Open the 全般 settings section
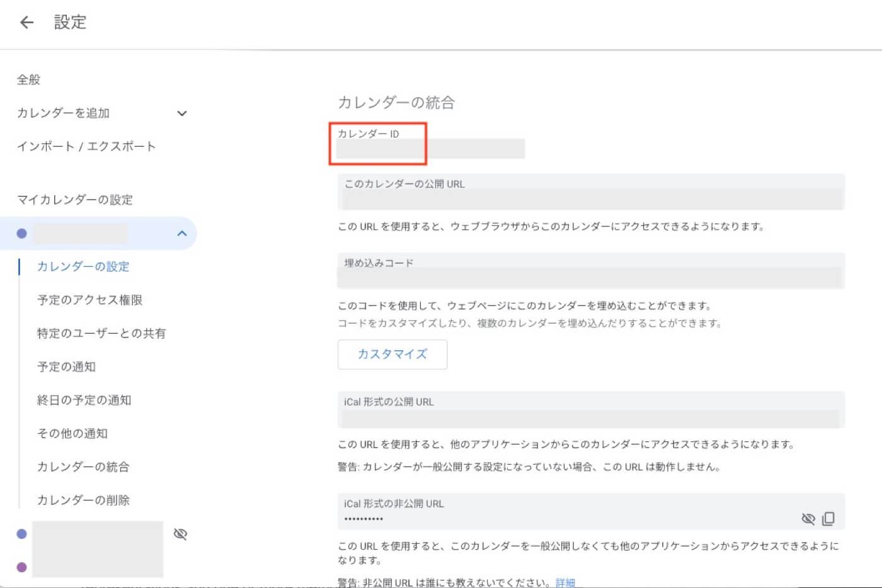Image resolution: width=882 pixels, height=588 pixels. (x=28, y=79)
